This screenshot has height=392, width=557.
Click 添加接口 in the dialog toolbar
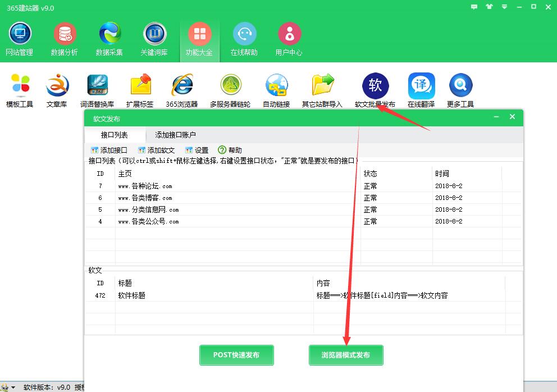pyautogui.click(x=109, y=151)
